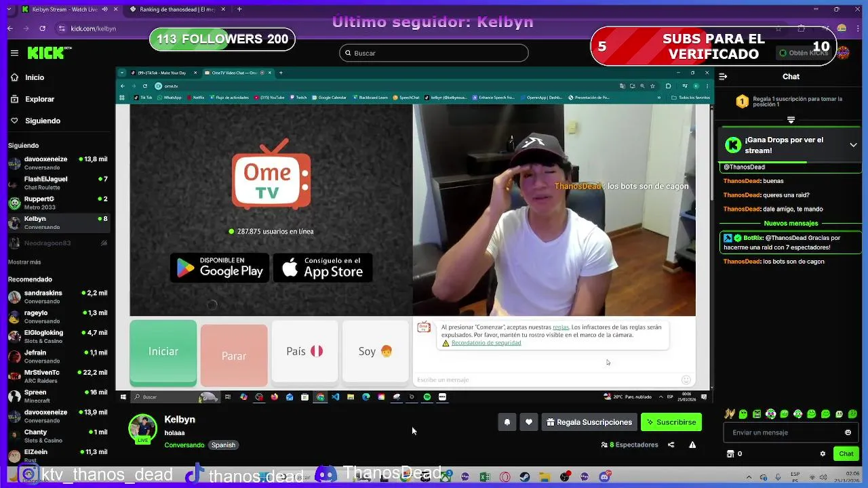
Task: Click the 8 Espectadores viewer count
Action: click(x=629, y=445)
